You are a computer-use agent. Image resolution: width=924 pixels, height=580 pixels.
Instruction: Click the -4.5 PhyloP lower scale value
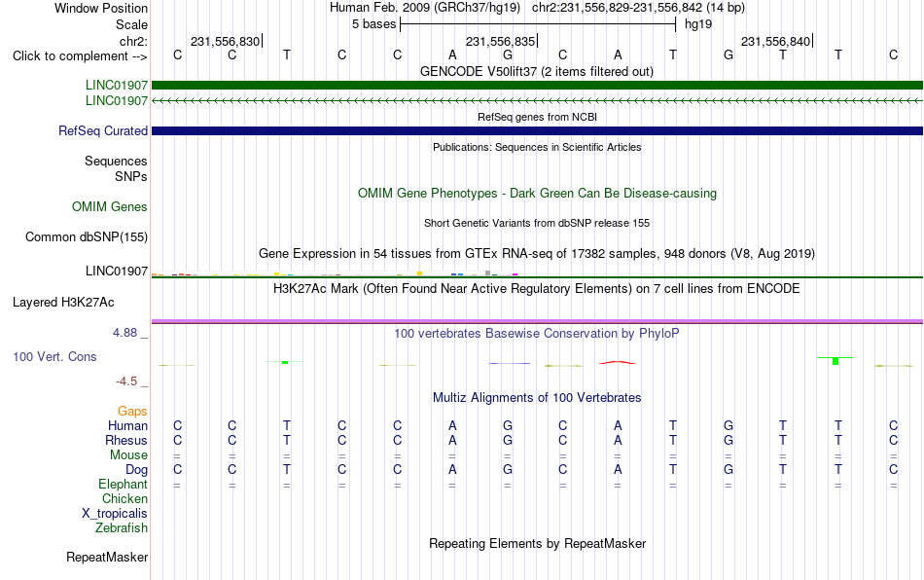tap(126, 381)
